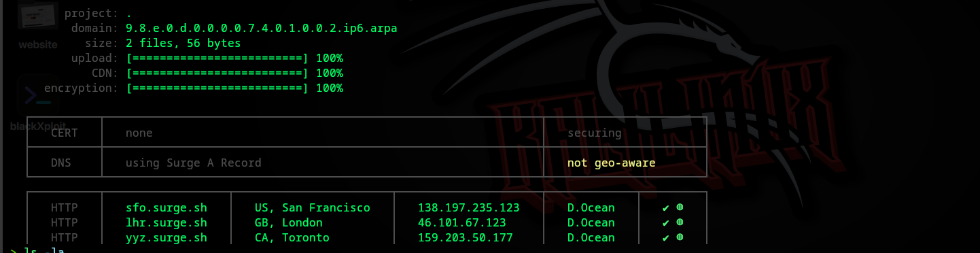Select "US, San Francisco" location text
Viewport: 980px width, 253px height.
point(313,208)
